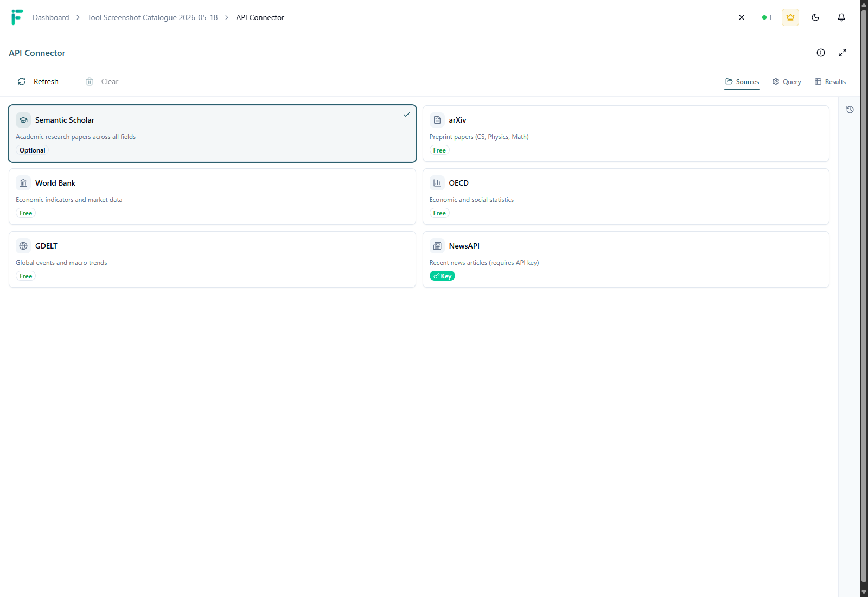Click the Refresh button

38,81
